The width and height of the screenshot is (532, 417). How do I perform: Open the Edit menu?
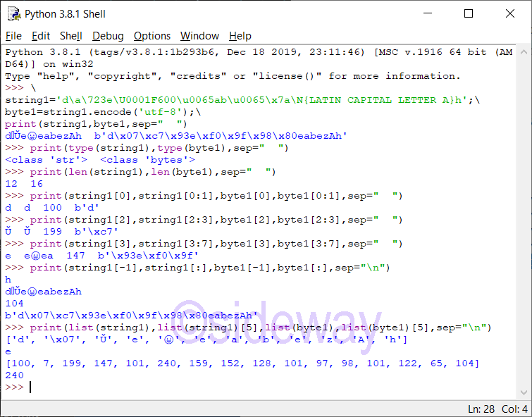point(41,36)
